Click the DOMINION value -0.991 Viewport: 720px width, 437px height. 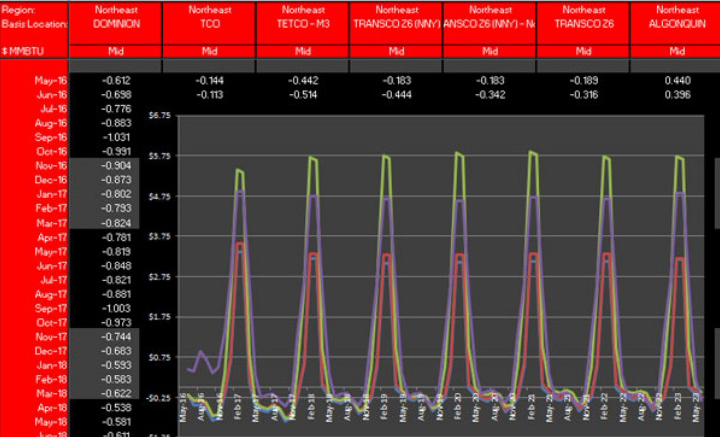(x=116, y=152)
